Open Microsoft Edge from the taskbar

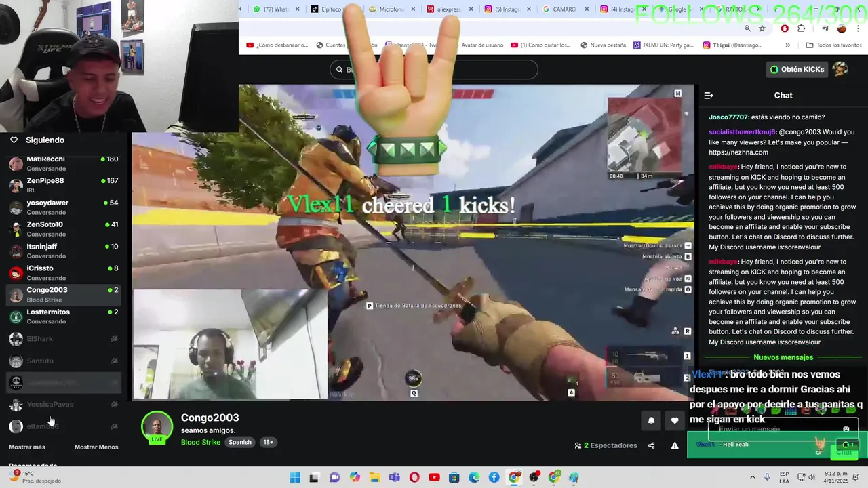click(474, 477)
